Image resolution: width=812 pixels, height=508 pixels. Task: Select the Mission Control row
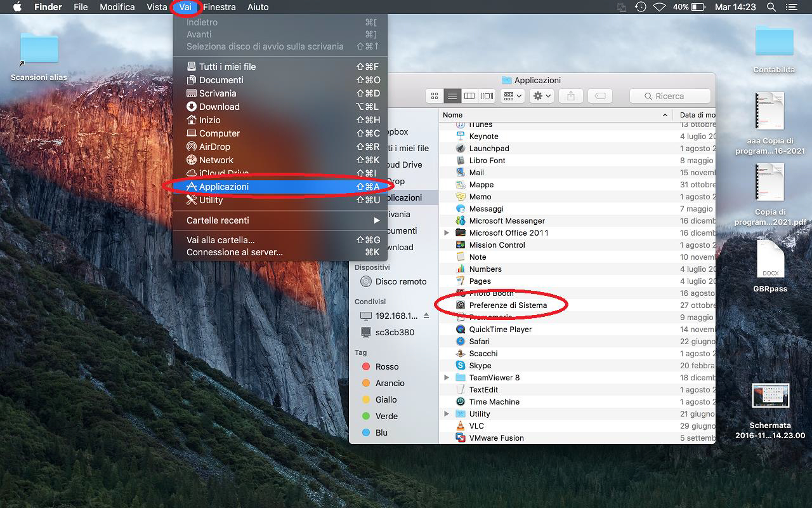[577, 245]
